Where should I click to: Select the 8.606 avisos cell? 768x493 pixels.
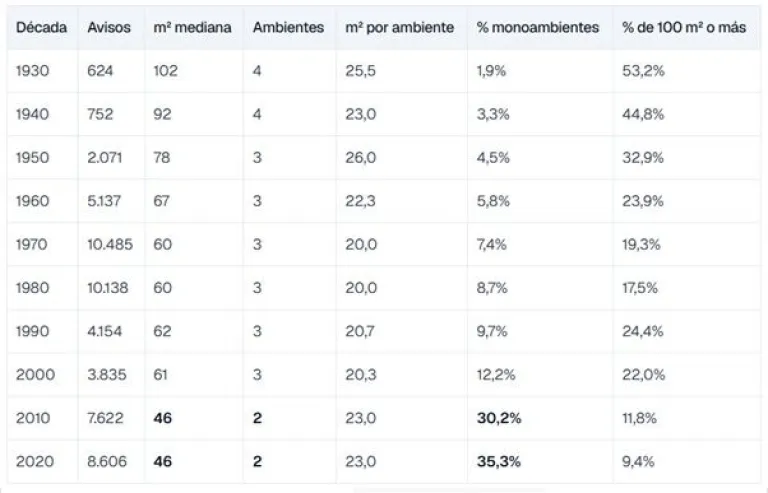tap(107, 461)
